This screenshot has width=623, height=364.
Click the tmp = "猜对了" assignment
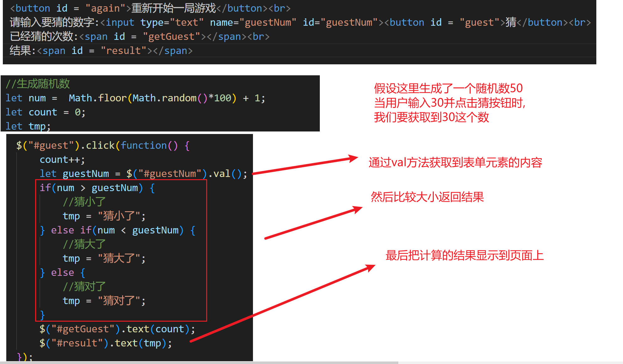[104, 301]
